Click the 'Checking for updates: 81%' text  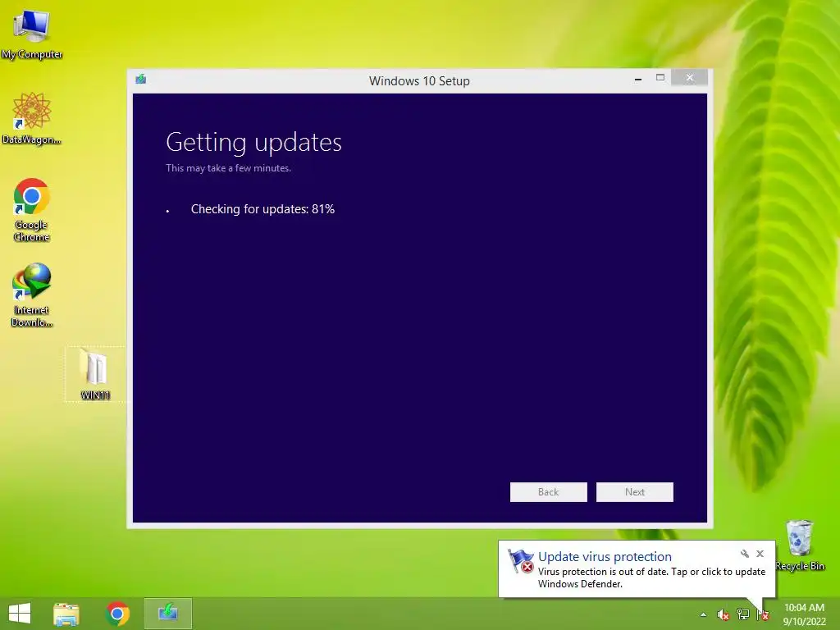262,209
